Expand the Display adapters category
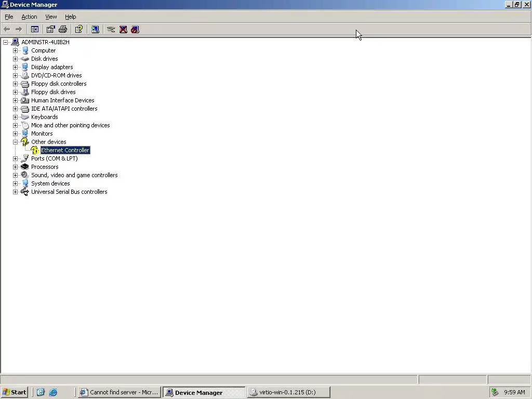The height and width of the screenshot is (399, 532). pyautogui.click(x=15, y=67)
